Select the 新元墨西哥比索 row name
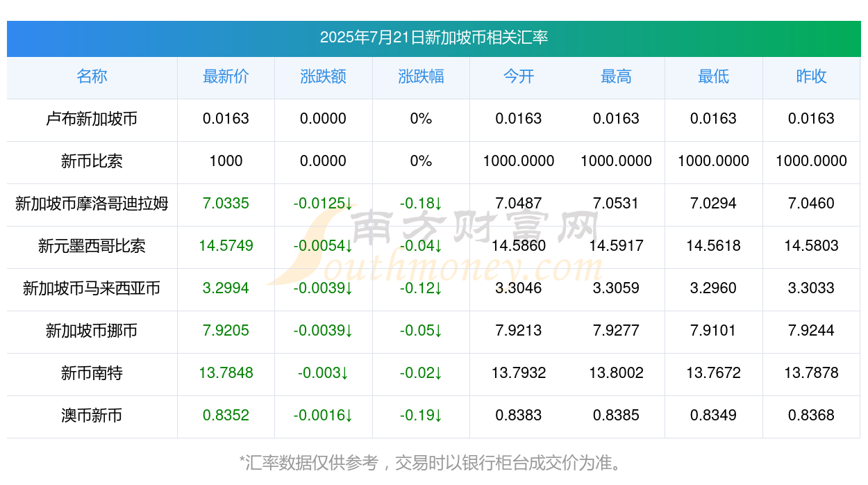Image resolution: width=868 pixels, height=485 pixels. coord(92,246)
